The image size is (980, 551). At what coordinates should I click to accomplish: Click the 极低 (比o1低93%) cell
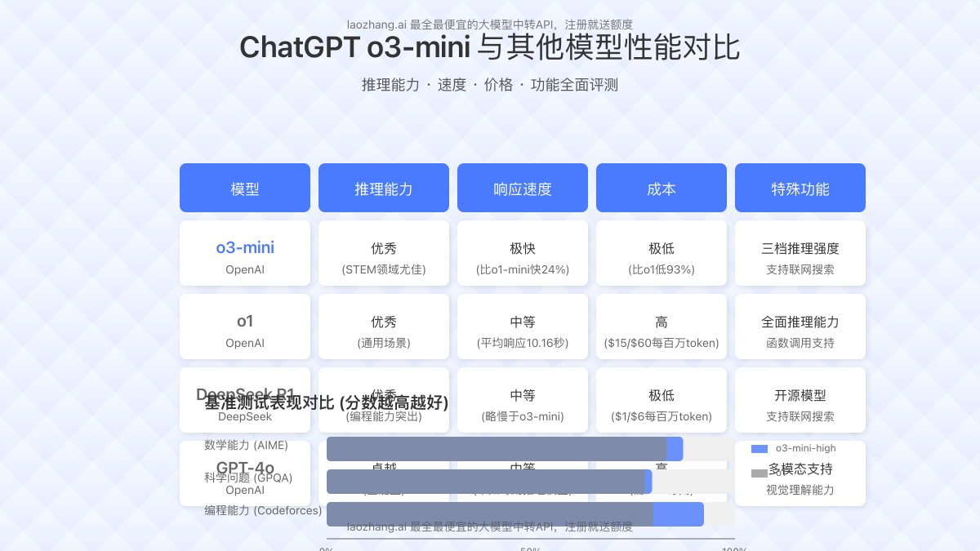661,253
